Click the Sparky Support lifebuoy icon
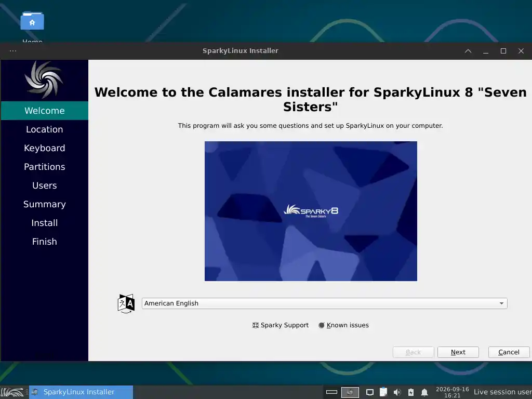The width and height of the screenshot is (532, 399). [255, 325]
